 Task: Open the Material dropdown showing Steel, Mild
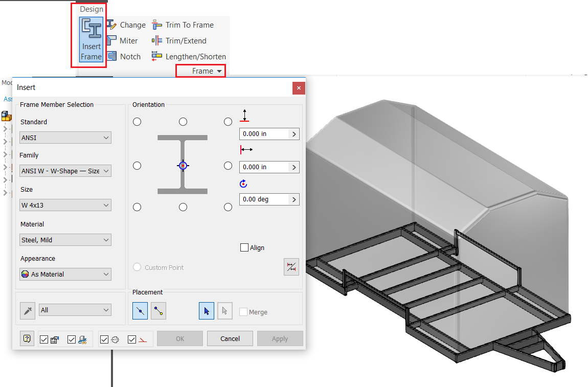click(65, 239)
